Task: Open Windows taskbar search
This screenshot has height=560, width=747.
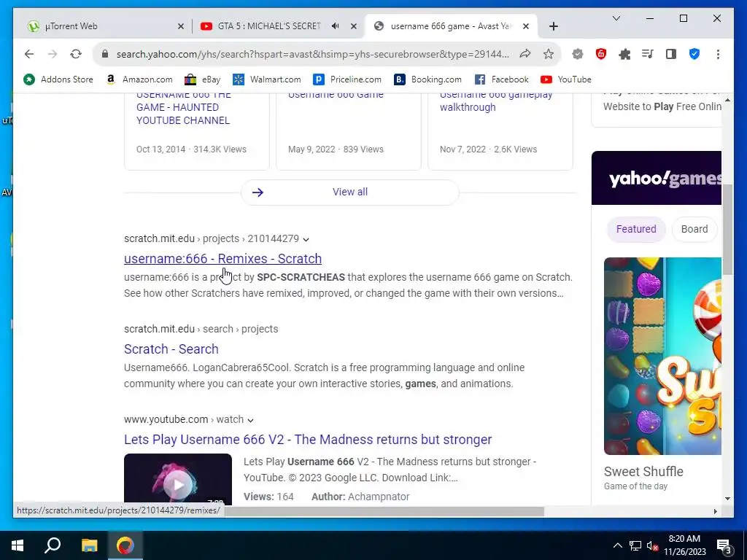Action: (x=53, y=545)
